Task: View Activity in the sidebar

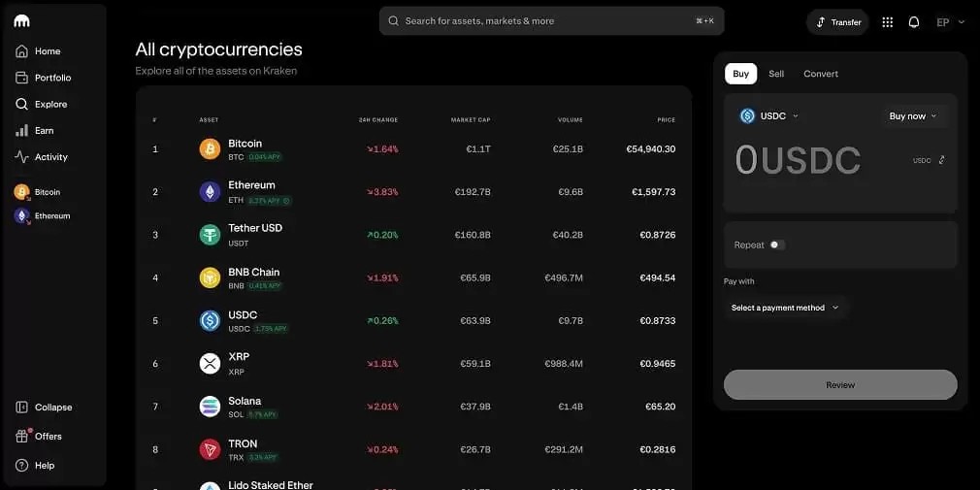Action: tap(42, 157)
